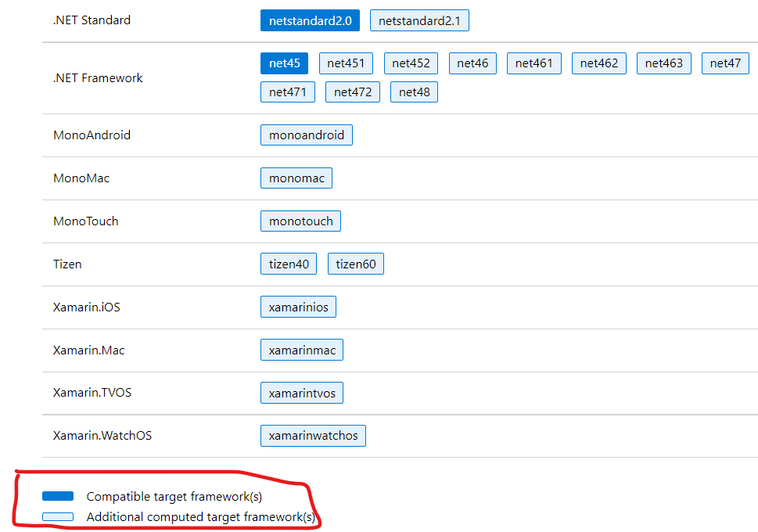Click the net472 badge
This screenshot has width=758, height=532.
click(x=354, y=92)
